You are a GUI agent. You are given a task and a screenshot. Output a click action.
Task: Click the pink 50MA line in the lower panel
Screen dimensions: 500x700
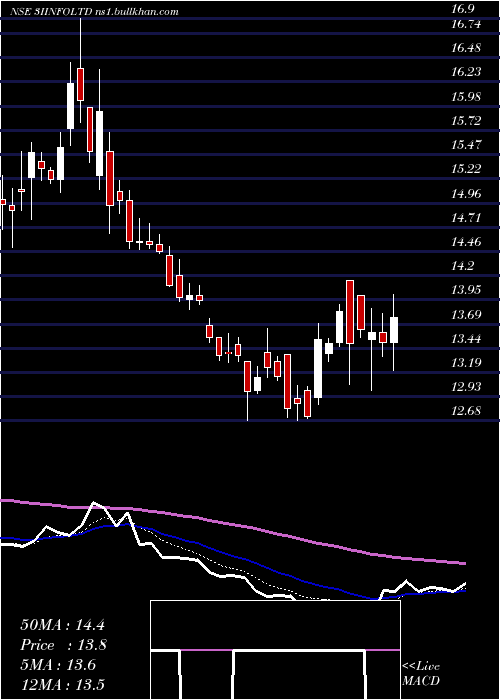[x=232, y=524]
